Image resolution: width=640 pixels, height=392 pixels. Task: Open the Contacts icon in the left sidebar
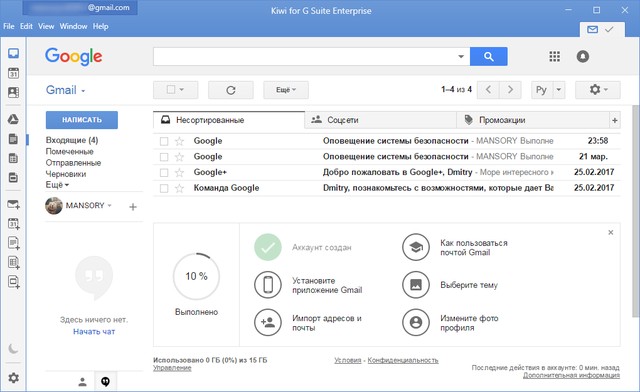(x=13, y=92)
